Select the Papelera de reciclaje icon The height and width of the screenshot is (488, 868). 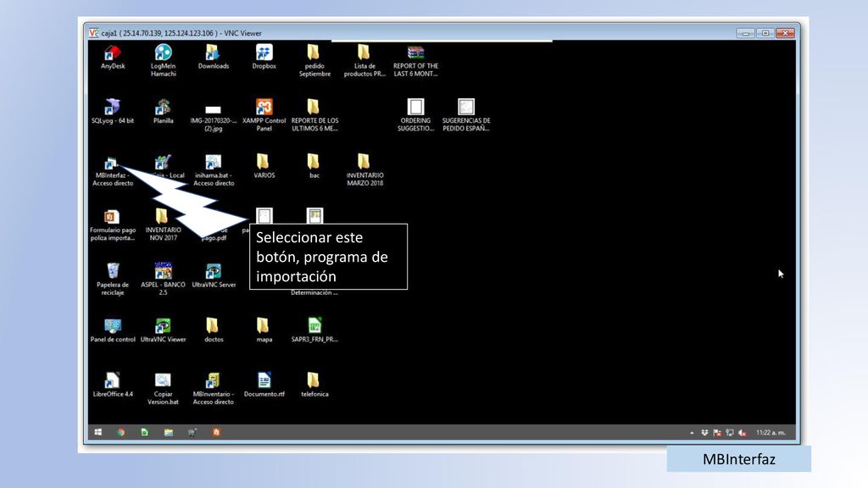[x=113, y=280]
